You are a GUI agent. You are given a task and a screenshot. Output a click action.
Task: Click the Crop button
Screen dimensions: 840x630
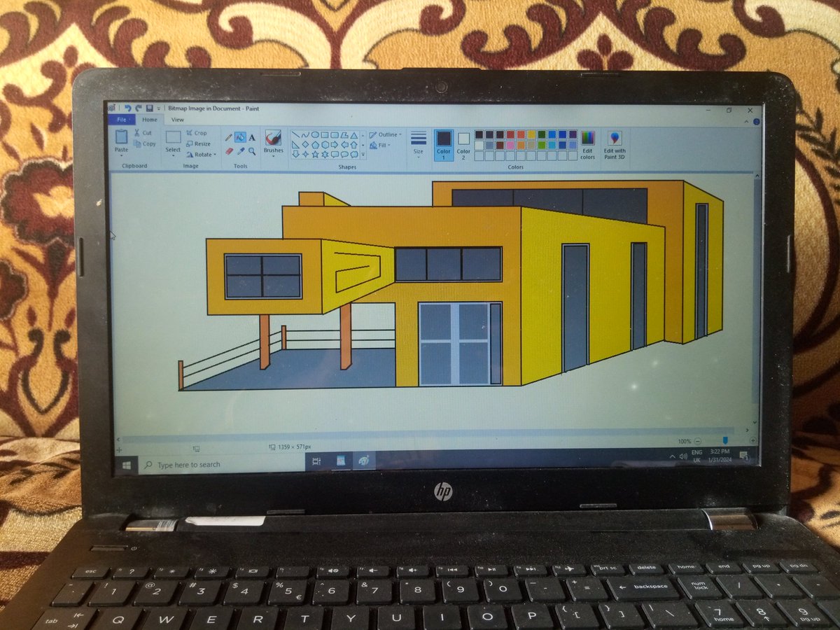pyautogui.click(x=198, y=133)
